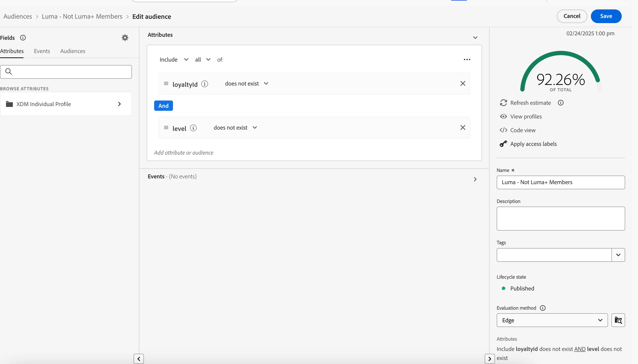Switch to the Events tab
Image resolution: width=638 pixels, height=364 pixels.
[x=42, y=51]
